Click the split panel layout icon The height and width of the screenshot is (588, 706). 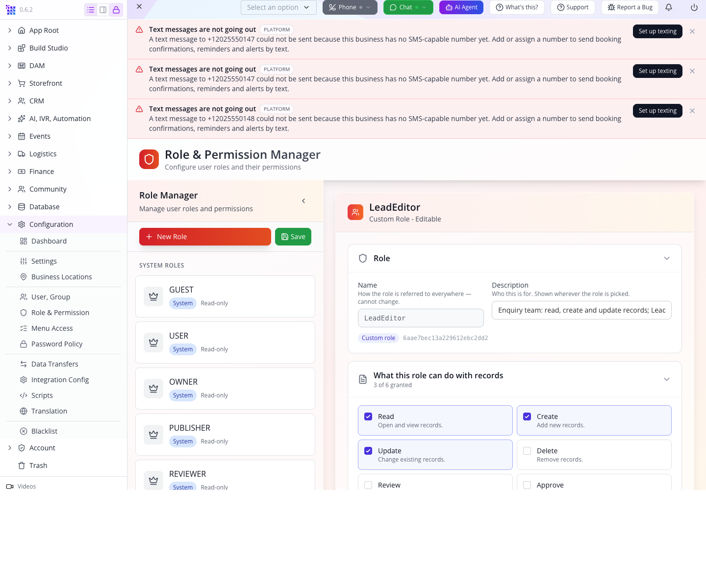(103, 10)
